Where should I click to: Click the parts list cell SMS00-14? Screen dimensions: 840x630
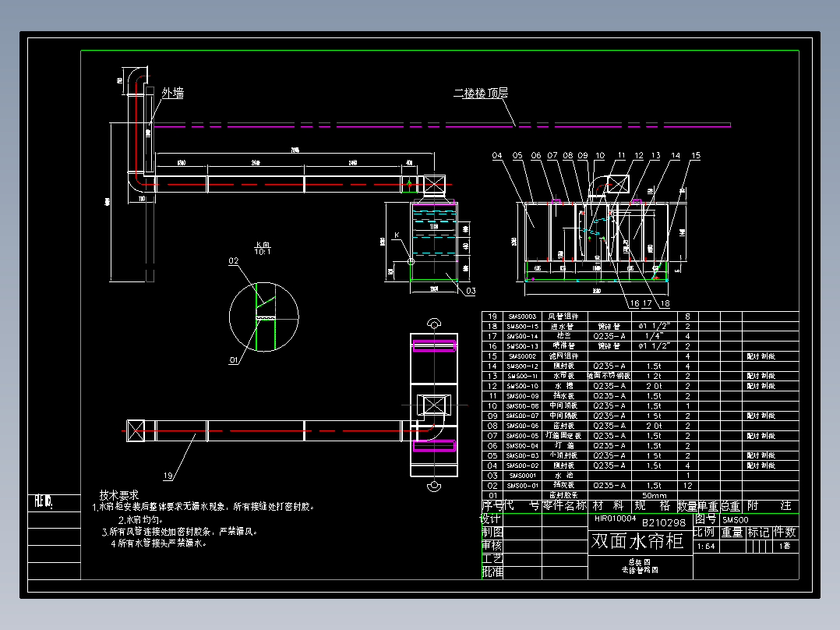522,336
